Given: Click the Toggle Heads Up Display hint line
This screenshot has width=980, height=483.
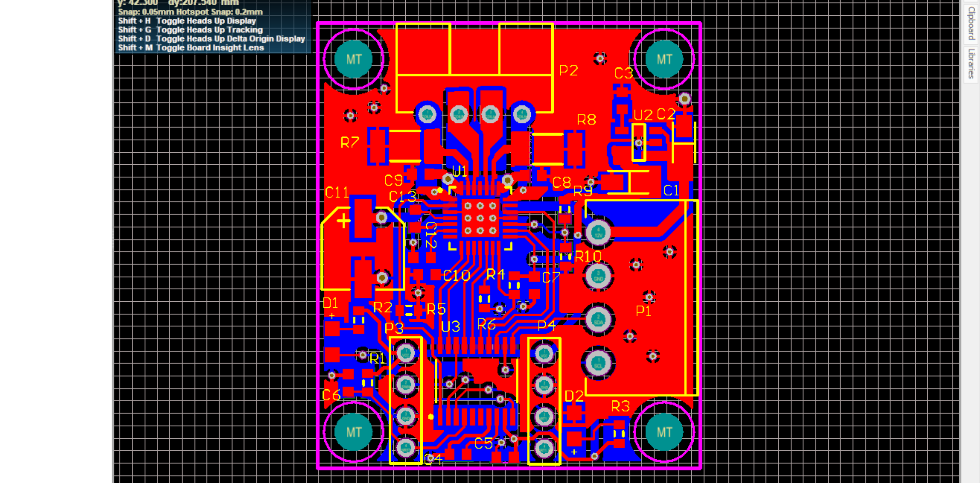Looking at the screenshot, I should point(187,21).
